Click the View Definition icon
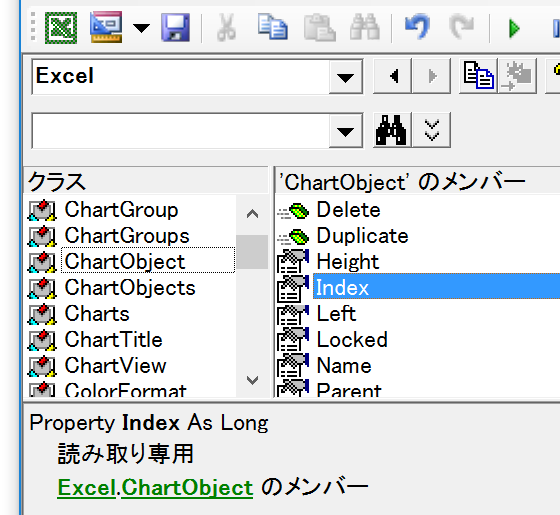The height and width of the screenshot is (515, 560). click(518, 76)
